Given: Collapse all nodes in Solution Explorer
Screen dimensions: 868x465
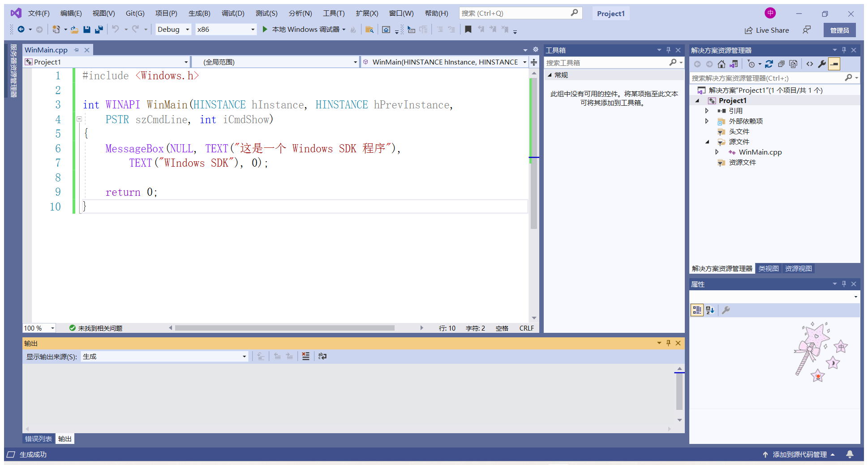Looking at the screenshot, I should click(781, 64).
